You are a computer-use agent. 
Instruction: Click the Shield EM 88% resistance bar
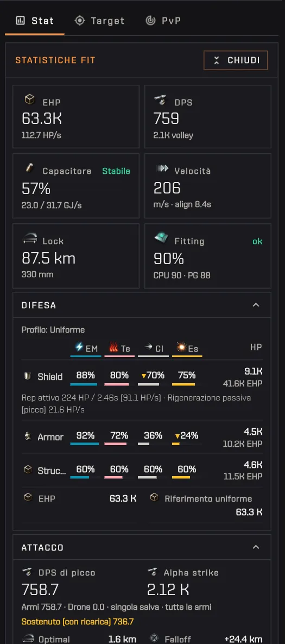(84, 384)
